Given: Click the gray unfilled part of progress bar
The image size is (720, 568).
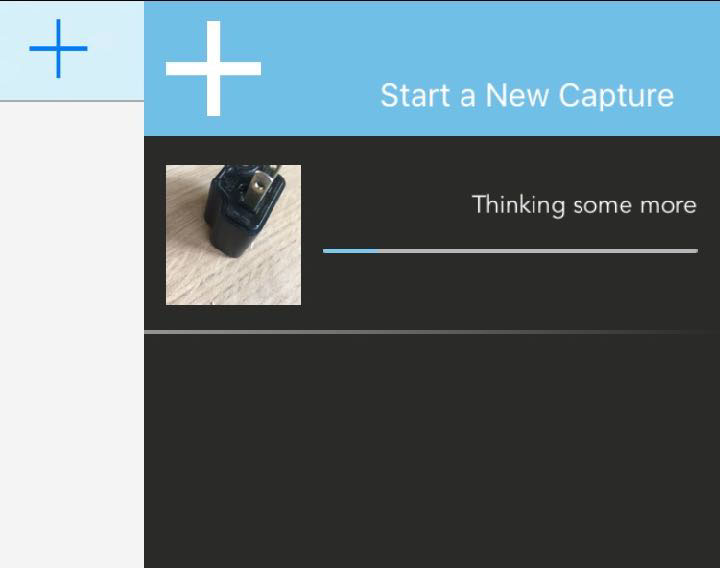Looking at the screenshot, I should point(538,251).
